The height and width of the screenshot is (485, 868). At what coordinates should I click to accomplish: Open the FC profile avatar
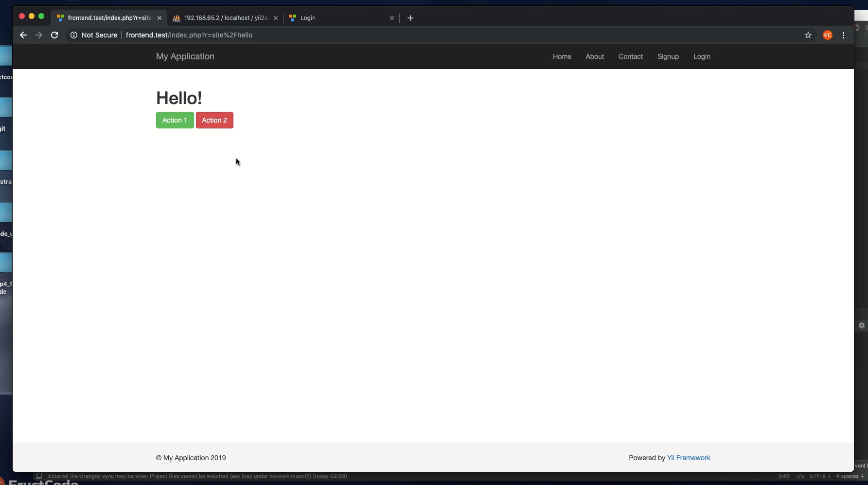point(828,35)
